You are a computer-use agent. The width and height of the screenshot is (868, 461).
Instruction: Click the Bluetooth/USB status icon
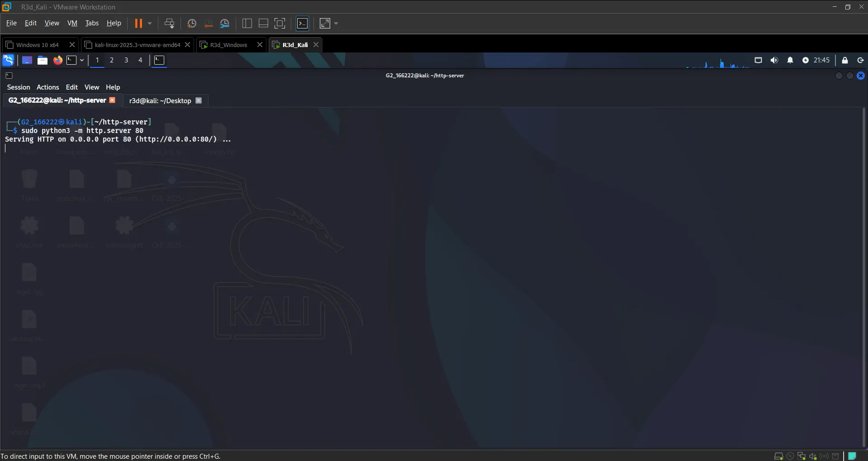tap(824, 456)
